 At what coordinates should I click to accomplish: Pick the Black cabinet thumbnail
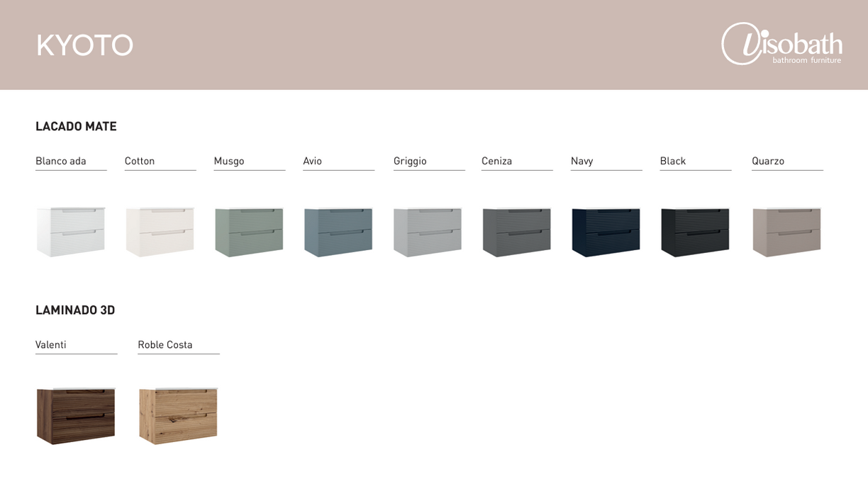click(x=695, y=232)
